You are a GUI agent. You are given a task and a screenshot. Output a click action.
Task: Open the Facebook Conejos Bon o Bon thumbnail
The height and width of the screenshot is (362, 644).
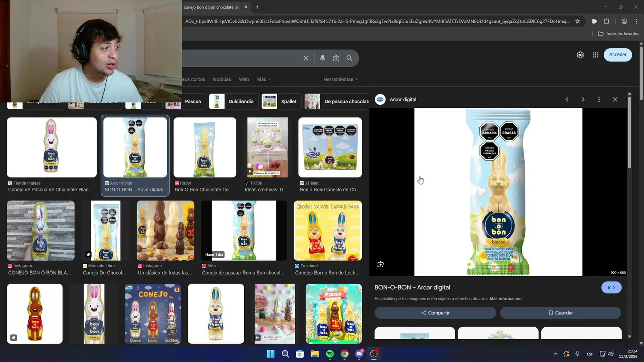click(x=328, y=230)
